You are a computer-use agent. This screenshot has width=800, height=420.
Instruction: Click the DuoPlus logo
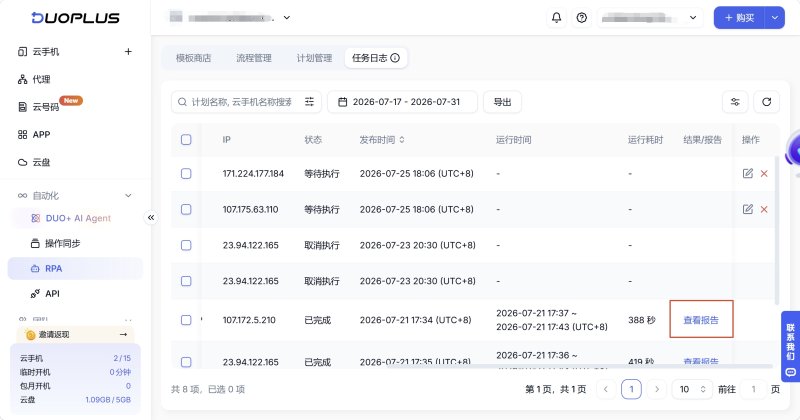[x=76, y=18]
